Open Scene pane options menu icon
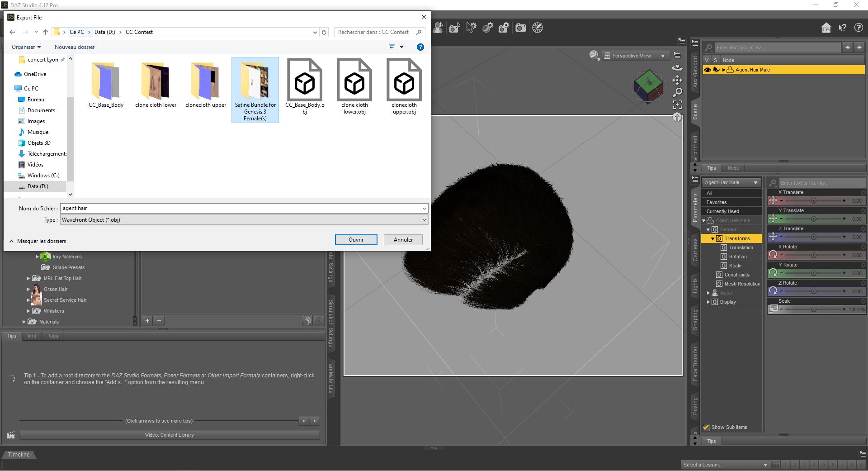868x471 pixels. [695, 43]
